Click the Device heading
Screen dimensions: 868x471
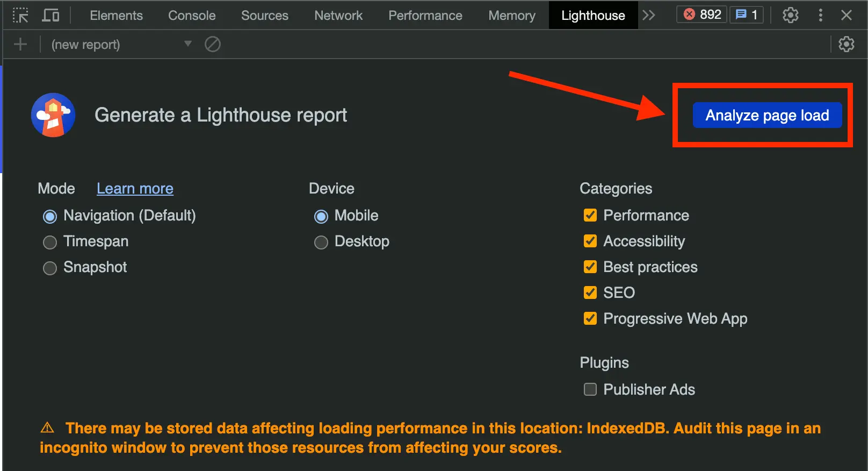[x=331, y=189]
